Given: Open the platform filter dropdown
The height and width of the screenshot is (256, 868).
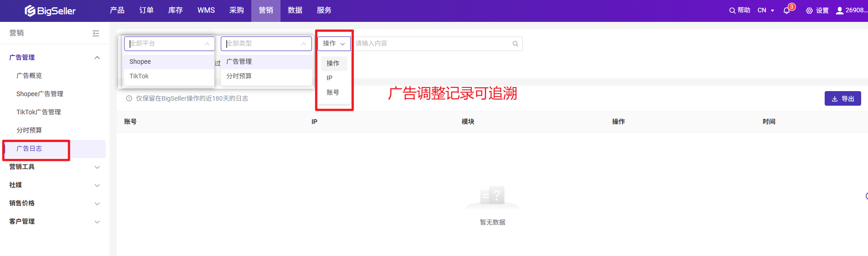Looking at the screenshot, I should tap(169, 44).
